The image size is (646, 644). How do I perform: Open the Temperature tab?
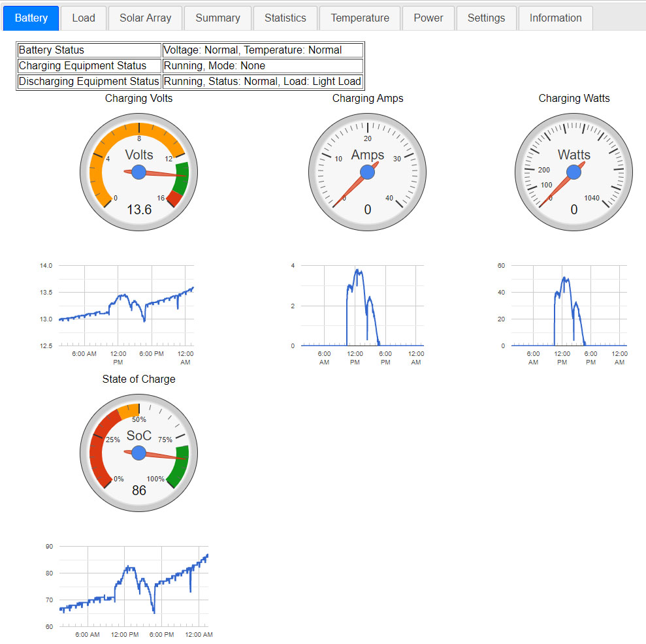tap(360, 18)
